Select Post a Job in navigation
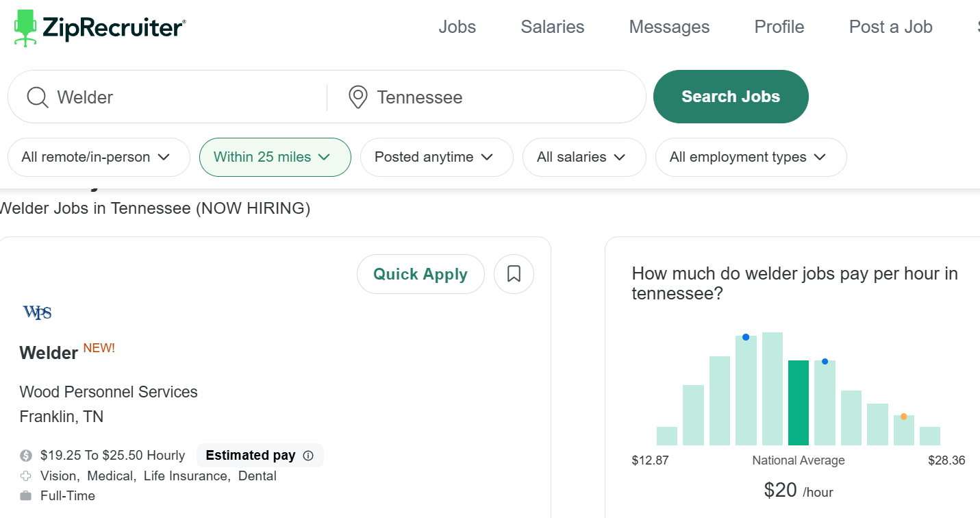Screen dimensions: 980x518 pyautogui.click(x=891, y=27)
